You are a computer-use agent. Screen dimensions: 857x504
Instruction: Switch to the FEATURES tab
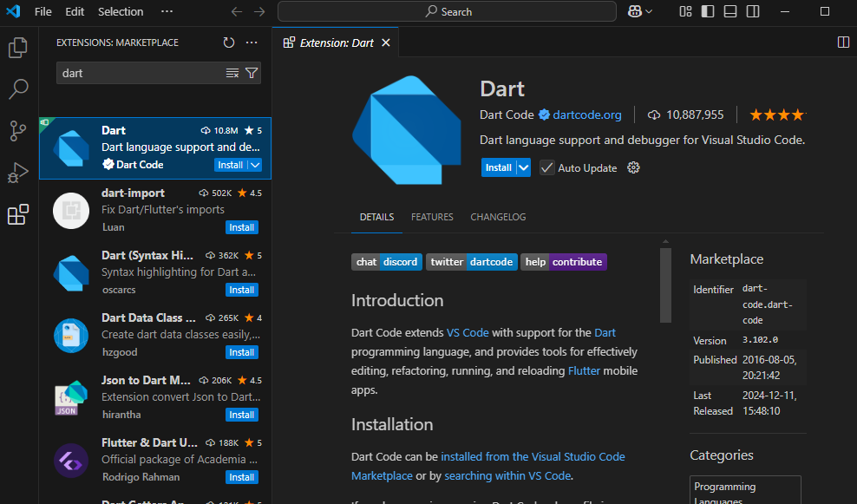[x=432, y=217]
